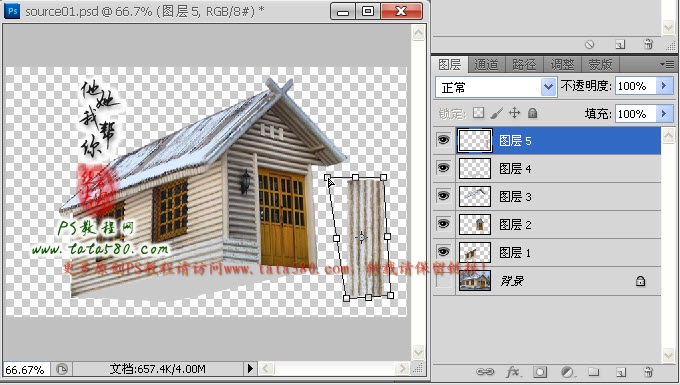Click the 填充 100% value field
The image size is (680, 385).
[636, 114]
